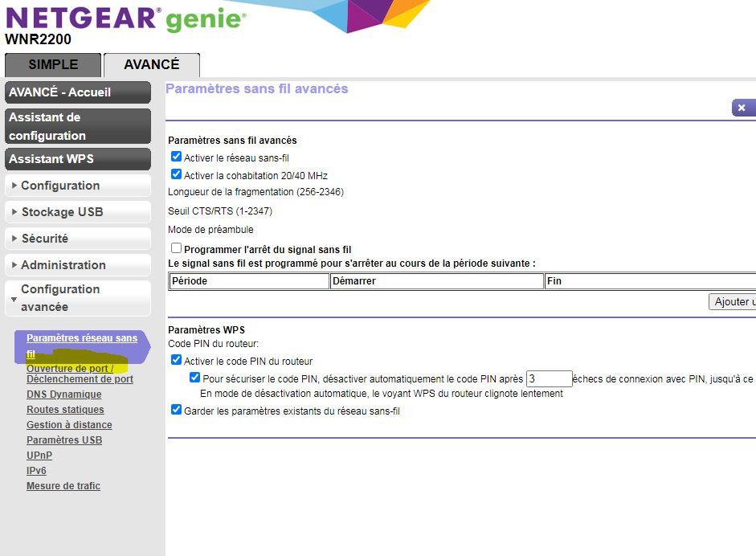Close the panel with the X button
Image resolution: width=756 pixels, height=556 pixels.
pyautogui.click(x=743, y=108)
